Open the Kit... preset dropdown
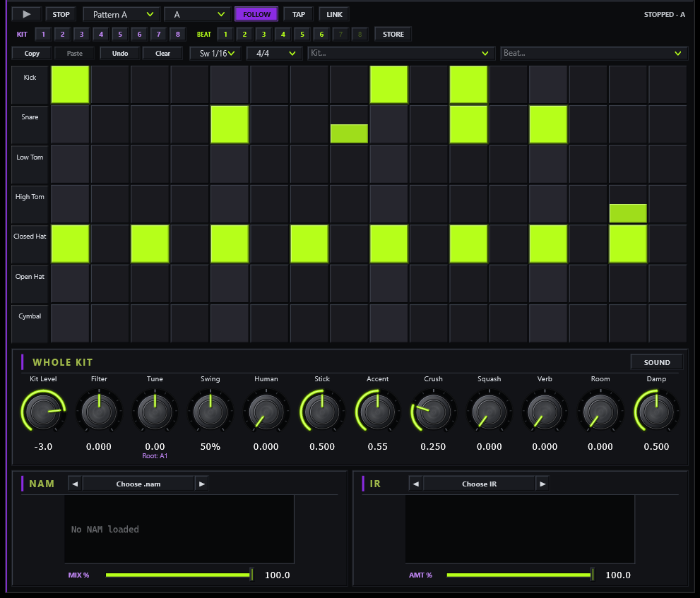This screenshot has height=598, width=700. coord(401,53)
